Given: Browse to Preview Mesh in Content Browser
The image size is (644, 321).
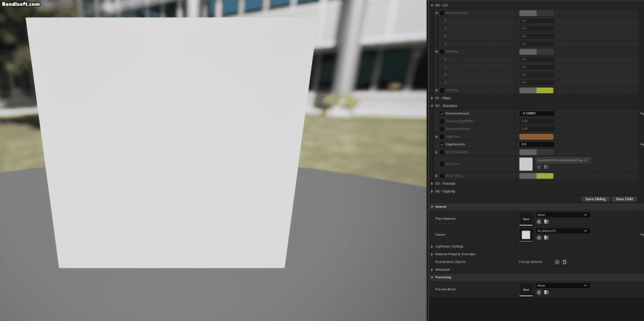Looking at the screenshot, I should (546, 292).
